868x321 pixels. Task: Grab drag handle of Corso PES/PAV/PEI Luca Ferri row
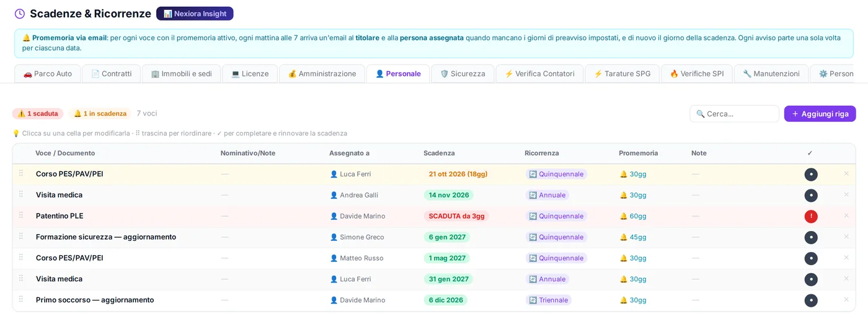(x=21, y=173)
